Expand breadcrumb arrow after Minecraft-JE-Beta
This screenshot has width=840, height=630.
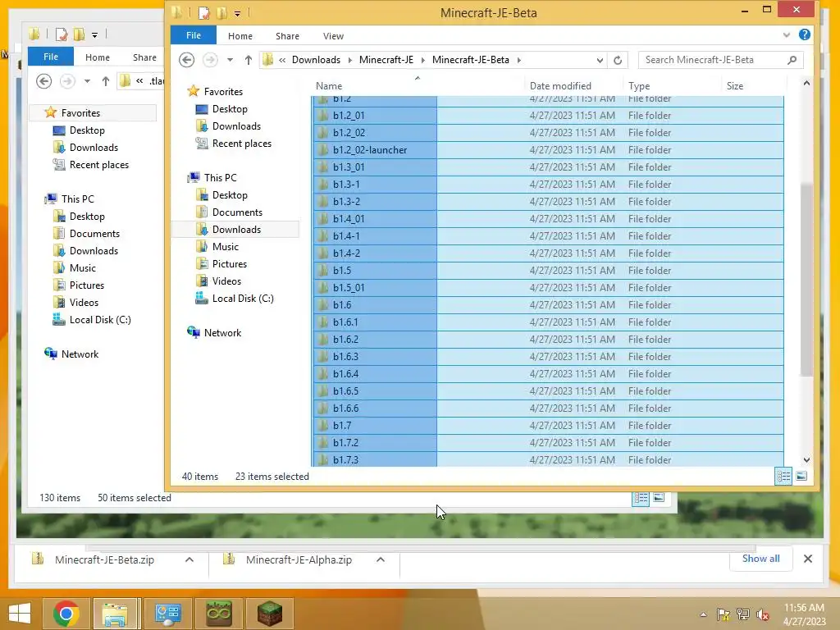[519, 60]
